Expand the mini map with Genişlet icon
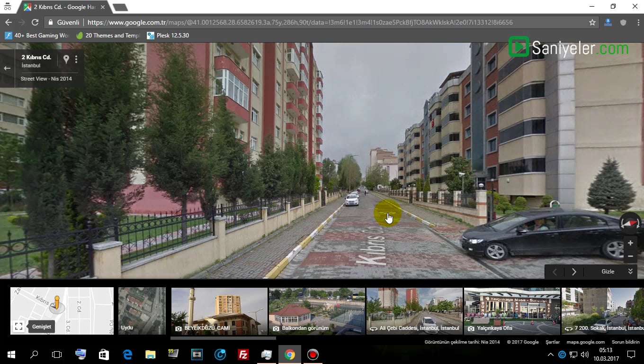 18,327
